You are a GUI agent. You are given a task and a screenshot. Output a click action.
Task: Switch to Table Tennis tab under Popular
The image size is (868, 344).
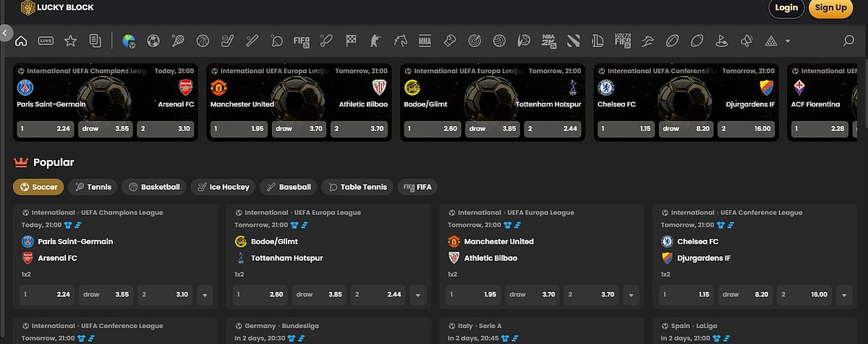tap(357, 187)
